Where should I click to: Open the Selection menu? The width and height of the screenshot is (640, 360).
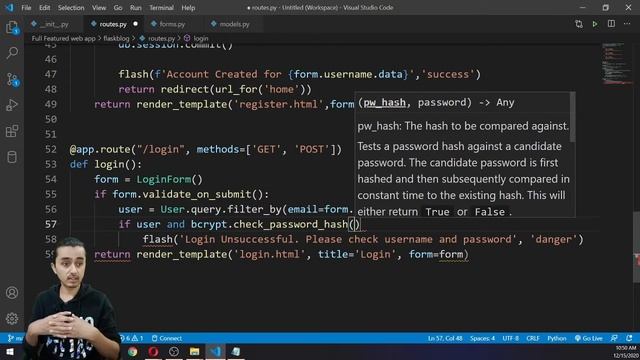[71, 7]
